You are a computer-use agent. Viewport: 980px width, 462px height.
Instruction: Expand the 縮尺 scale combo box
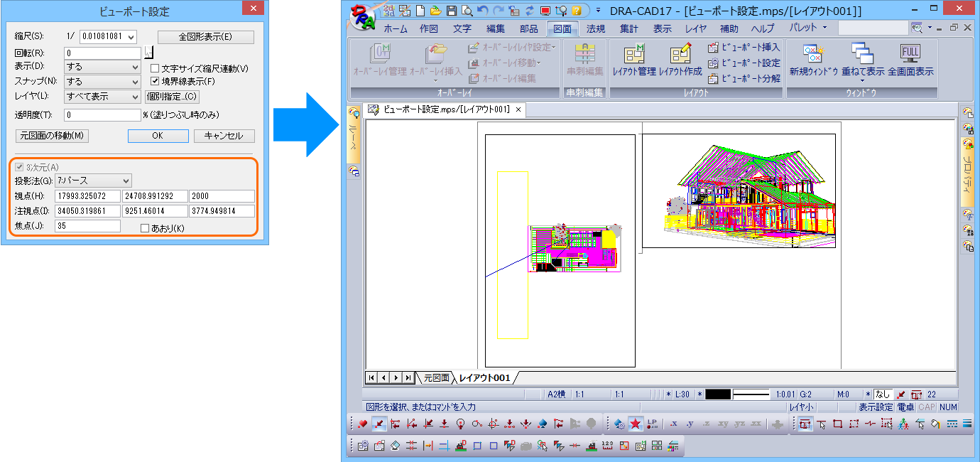pyautogui.click(x=108, y=37)
